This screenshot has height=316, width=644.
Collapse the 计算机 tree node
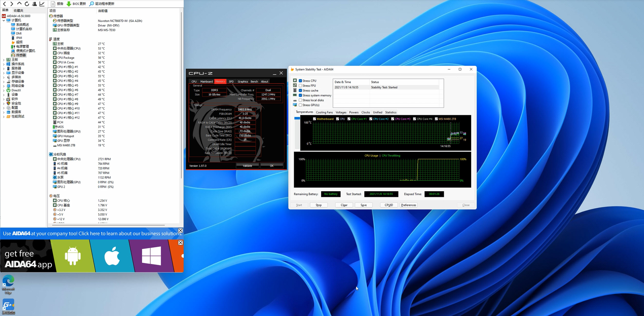pyautogui.click(x=4, y=20)
